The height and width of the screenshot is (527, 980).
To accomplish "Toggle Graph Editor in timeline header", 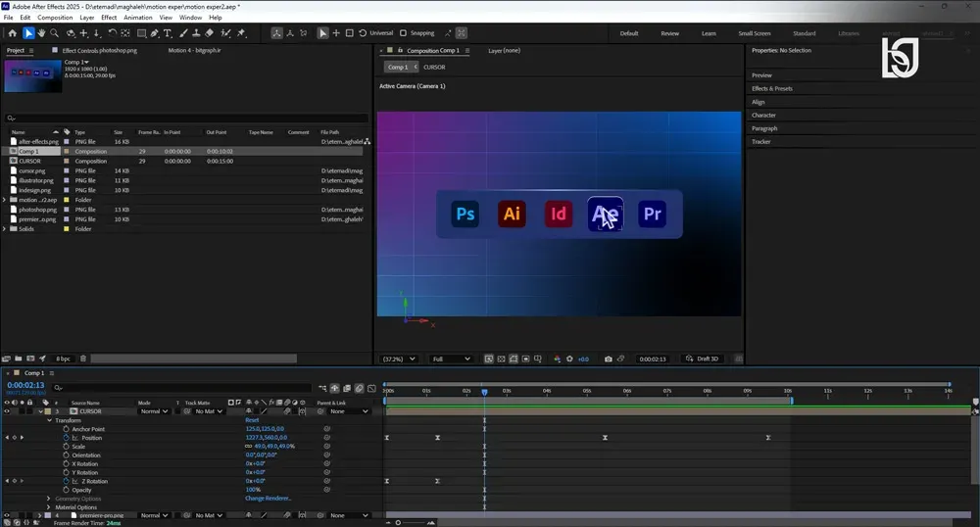I will click(371, 388).
